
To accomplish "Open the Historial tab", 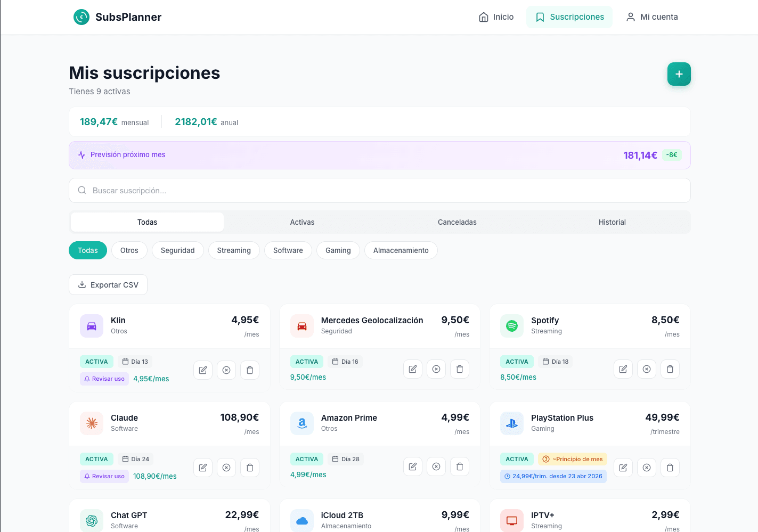I will click(612, 222).
